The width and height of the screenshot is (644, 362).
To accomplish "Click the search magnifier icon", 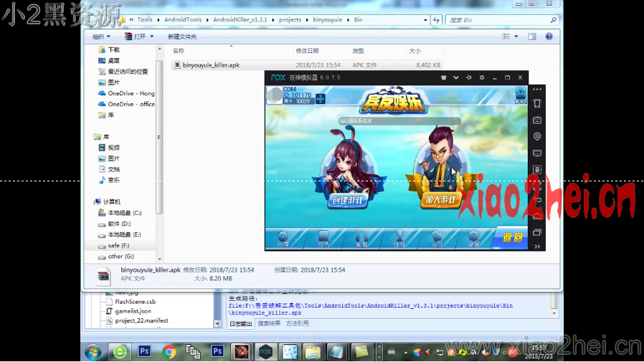I will (x=553, y=20).
